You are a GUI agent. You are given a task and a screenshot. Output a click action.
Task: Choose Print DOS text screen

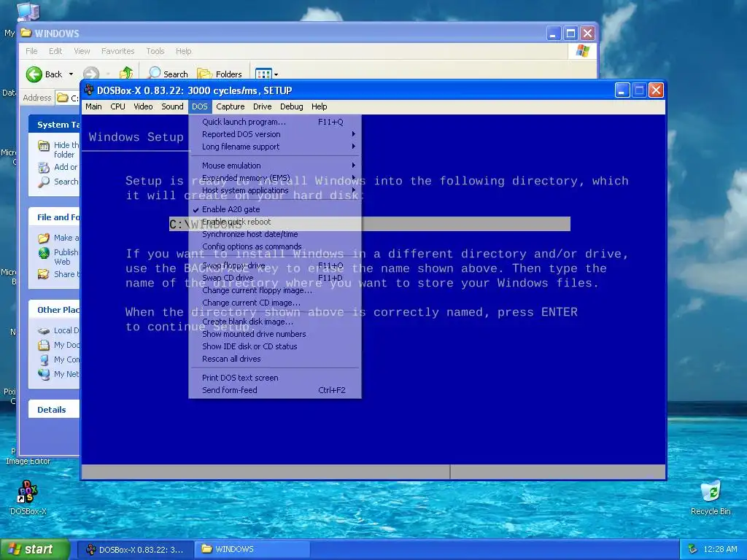point(275,378)
